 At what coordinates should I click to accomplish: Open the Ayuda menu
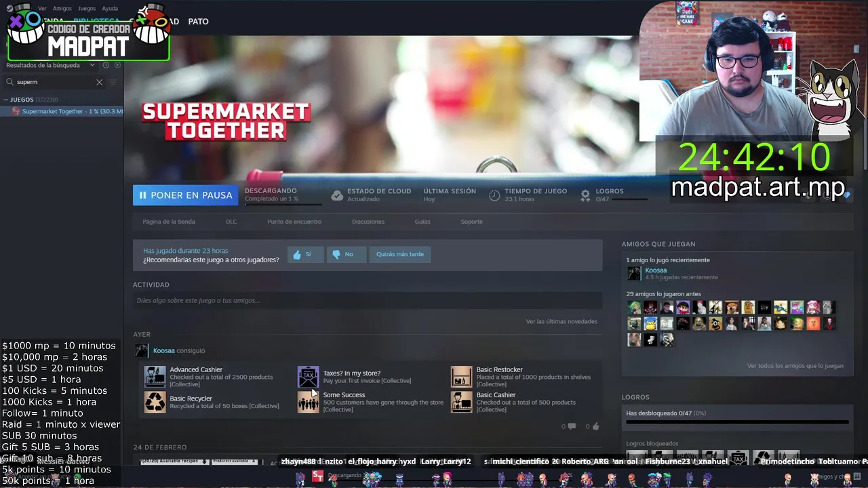click(110, 9)
